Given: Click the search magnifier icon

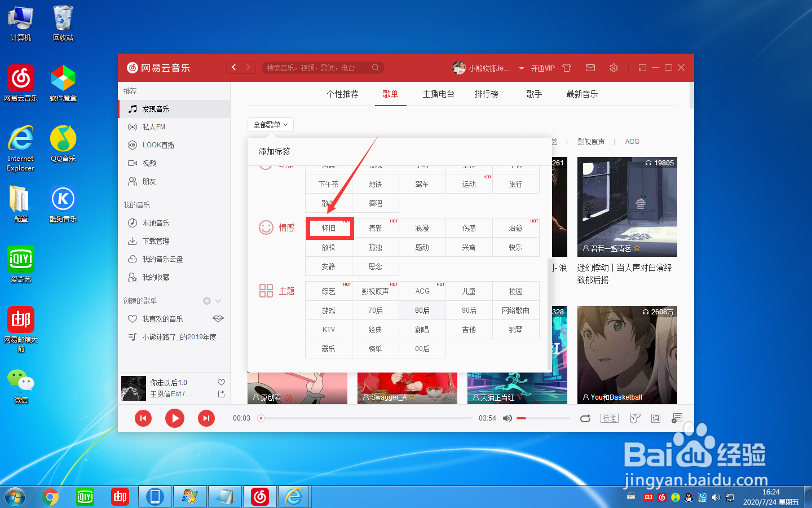Looking at the screenshot, I should (x=376, y=68).
